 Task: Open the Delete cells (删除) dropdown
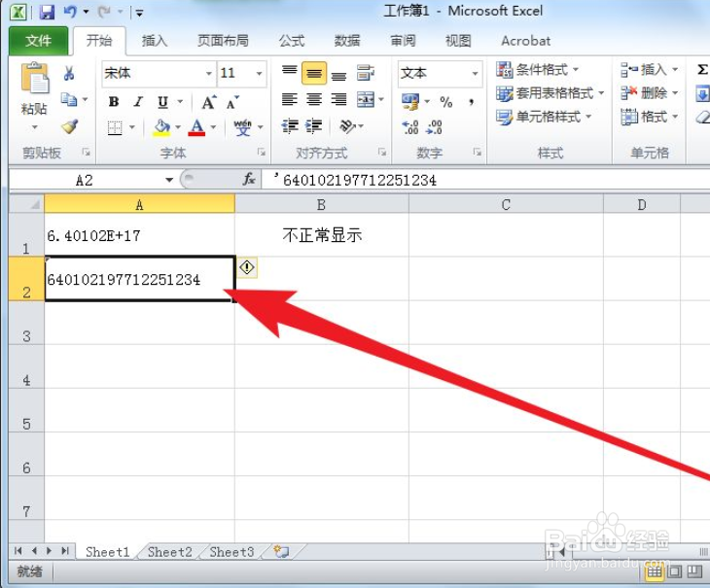[x=650, y=93]
